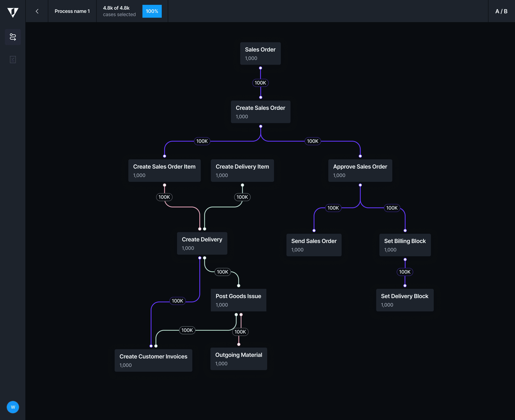Viewport: 515px width, 420px height.
Task: Open the checklist icon in the sidebar
Action: click(x=13, y=60)
